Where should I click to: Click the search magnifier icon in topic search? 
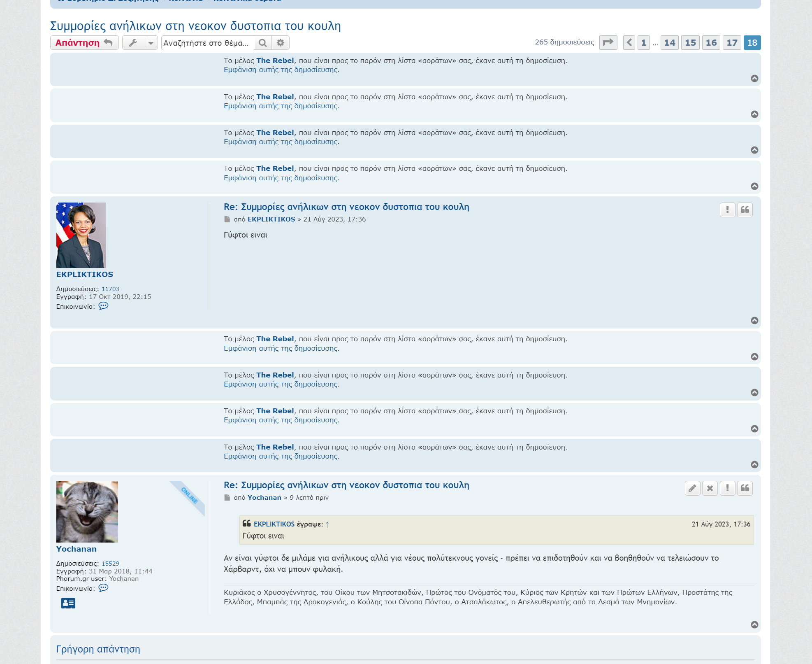[263, 43]
